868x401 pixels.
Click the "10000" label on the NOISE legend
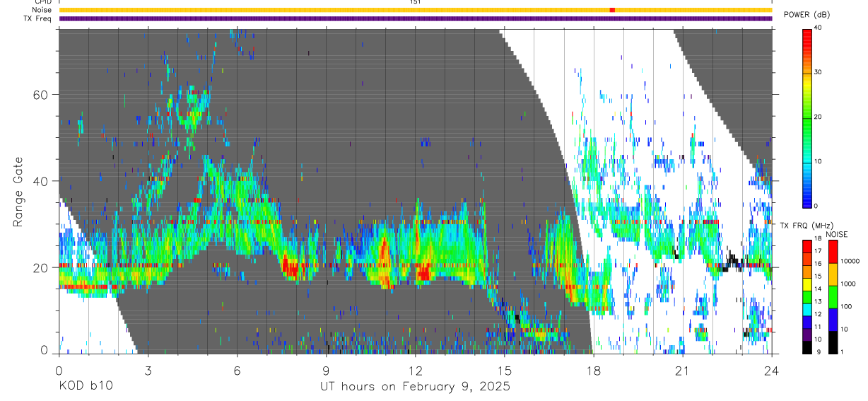point(850,262)
